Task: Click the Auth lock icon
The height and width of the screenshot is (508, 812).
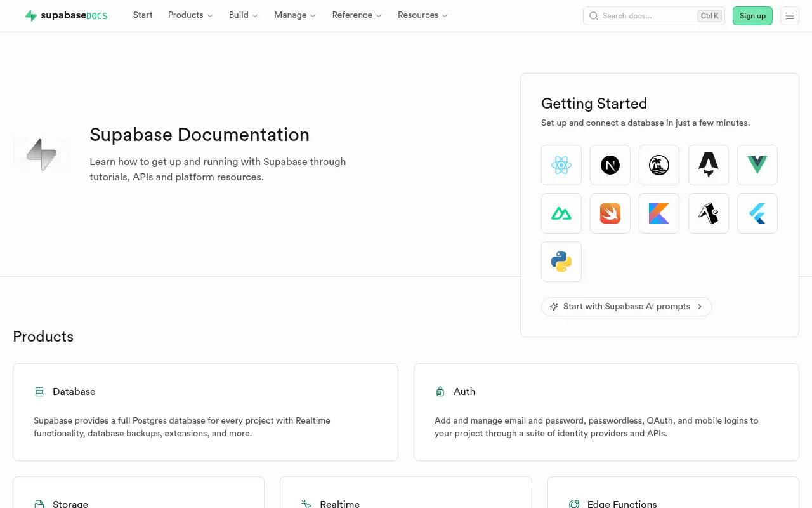Action: [440, 392]
